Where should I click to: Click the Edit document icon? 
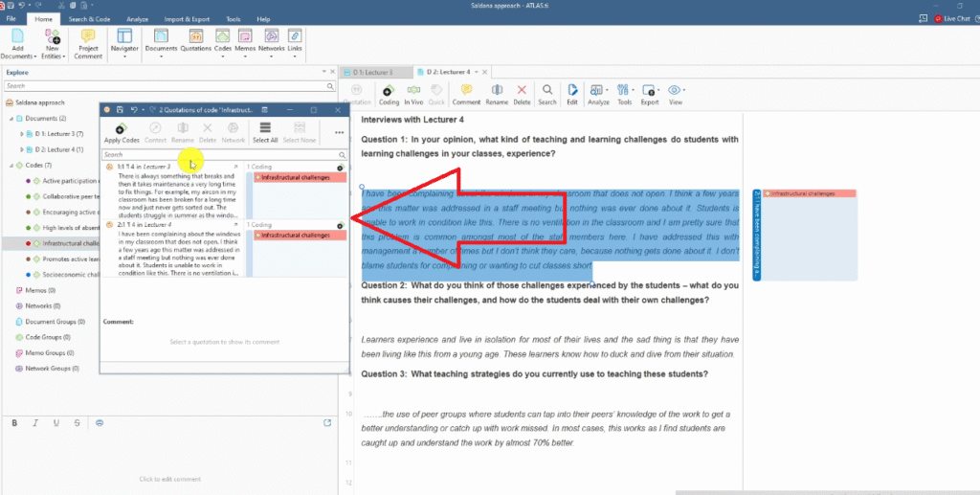pos(572,93)
